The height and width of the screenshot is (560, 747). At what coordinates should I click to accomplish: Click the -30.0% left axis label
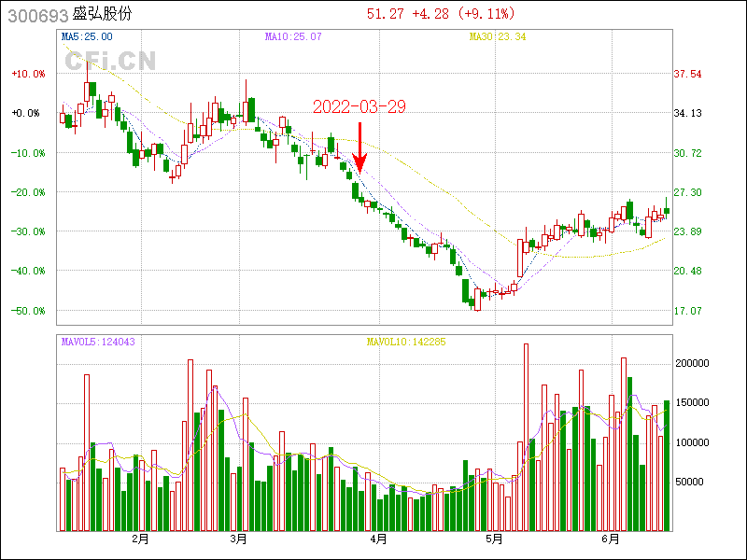click(x=29, y=231)
